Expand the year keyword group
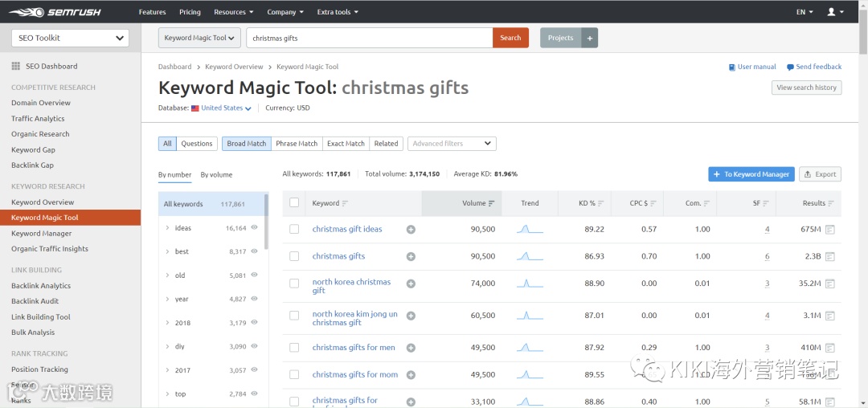 (167, 299)
